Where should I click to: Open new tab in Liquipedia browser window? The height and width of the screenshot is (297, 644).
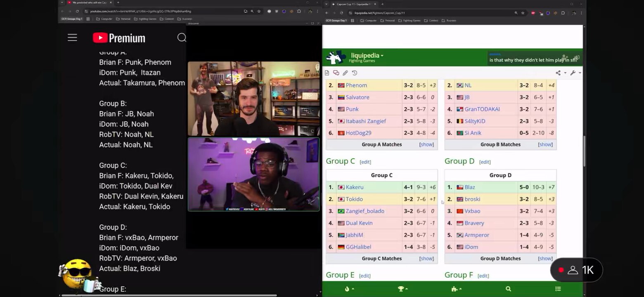tap(382, 4)
